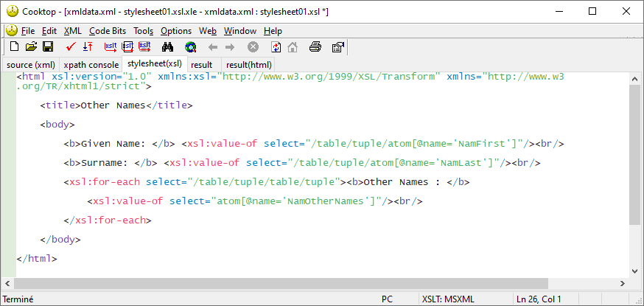This screenshot has height=306, width=644.
Task: Click the xsl:for-each opening tag
Action: click(x=205, y=182)
